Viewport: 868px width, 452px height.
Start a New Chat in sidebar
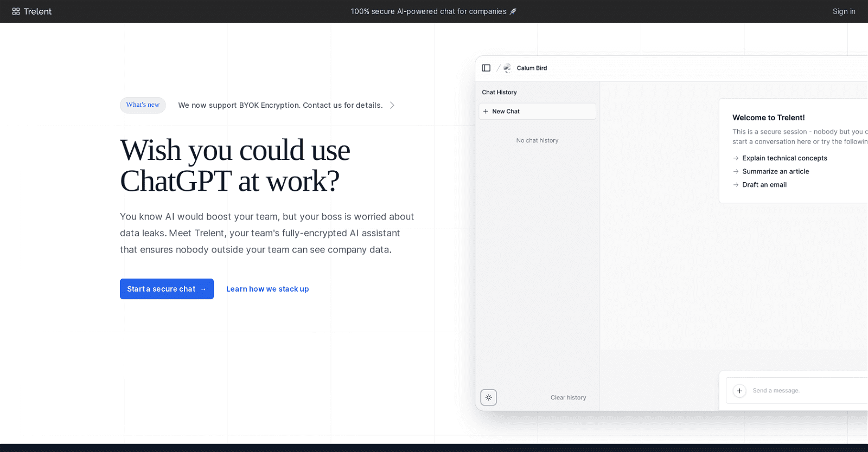[x=537, y=112]
